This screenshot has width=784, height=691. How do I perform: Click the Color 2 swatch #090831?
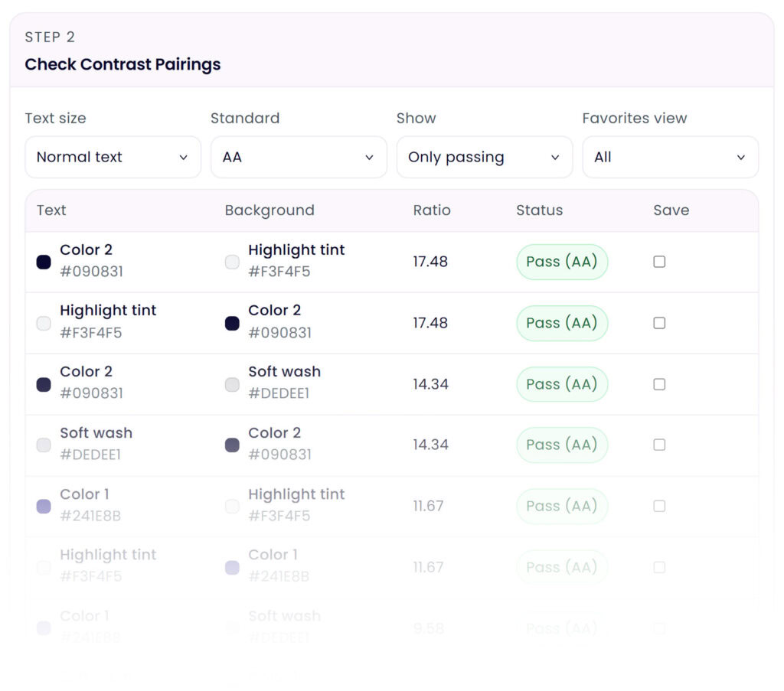click(44, 262)
